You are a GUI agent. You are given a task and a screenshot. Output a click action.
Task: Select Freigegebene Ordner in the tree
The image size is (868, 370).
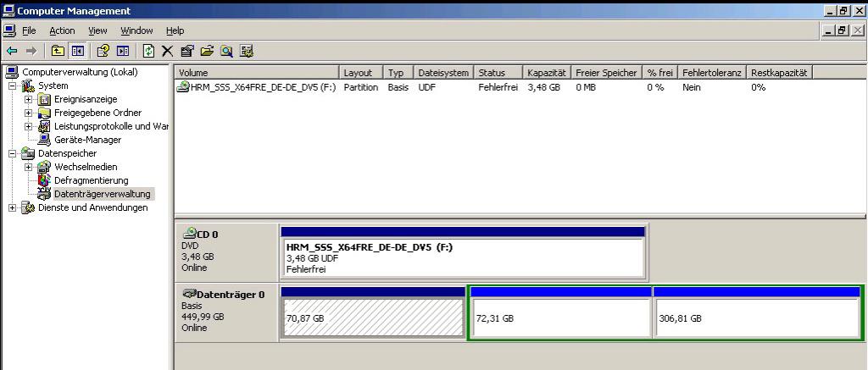tap(98, 113)
